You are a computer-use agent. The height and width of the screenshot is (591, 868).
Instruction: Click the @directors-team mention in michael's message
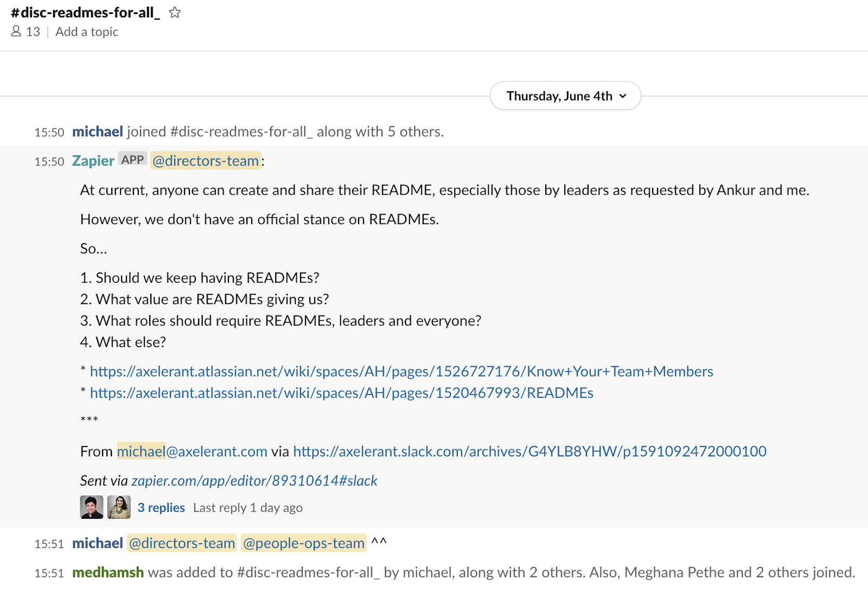click(182, 543)
